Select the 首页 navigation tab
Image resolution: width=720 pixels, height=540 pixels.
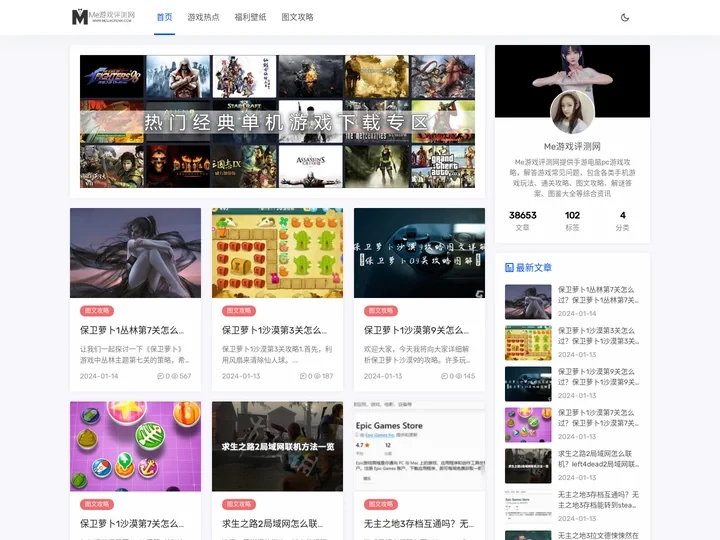pos(164,17)
